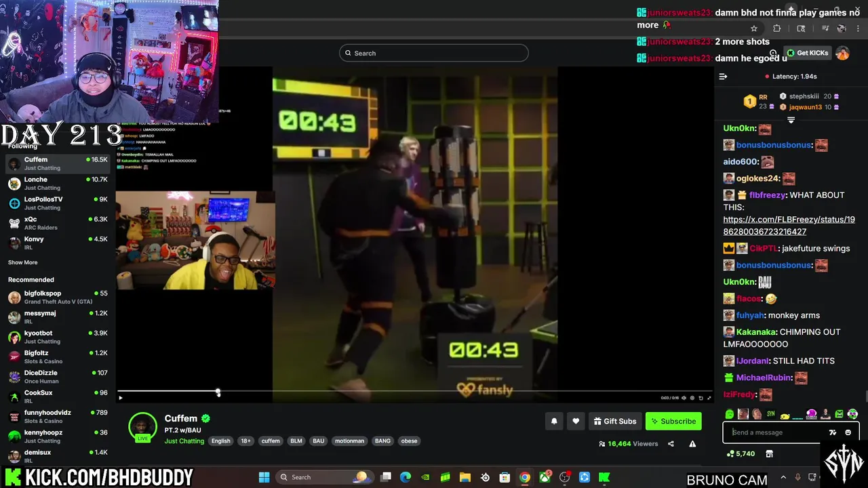Open the flbfreezy x.com link
The height and width of the screenshot is (488, 868).
coord(789,226)
